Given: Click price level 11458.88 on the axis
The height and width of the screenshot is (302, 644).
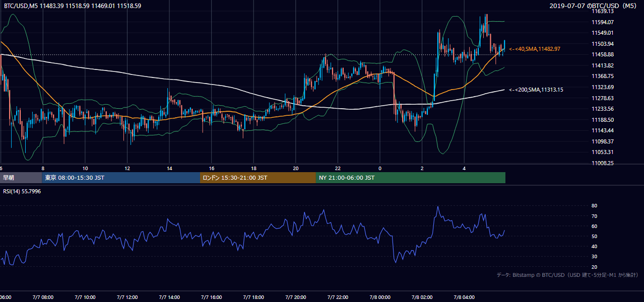Looking at the screenshot, I should [603, 54].
